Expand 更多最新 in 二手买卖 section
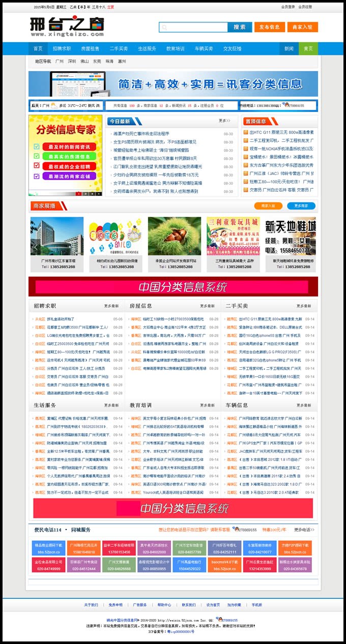The image size is (346, 644). coord(304,306)
